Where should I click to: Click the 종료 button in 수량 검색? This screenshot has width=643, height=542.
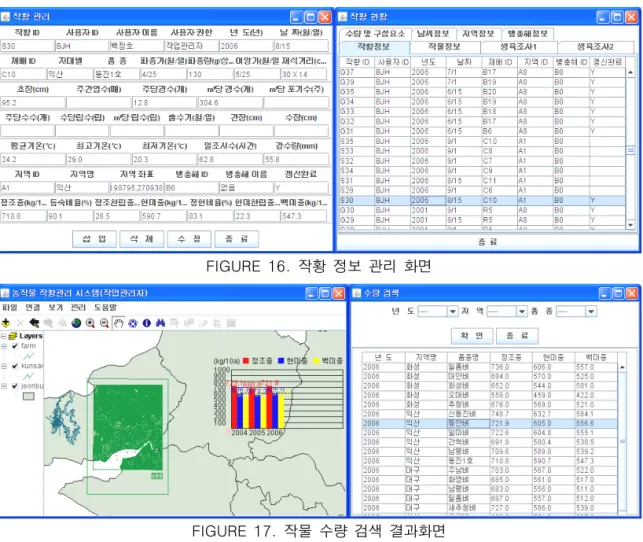[517, 336]
